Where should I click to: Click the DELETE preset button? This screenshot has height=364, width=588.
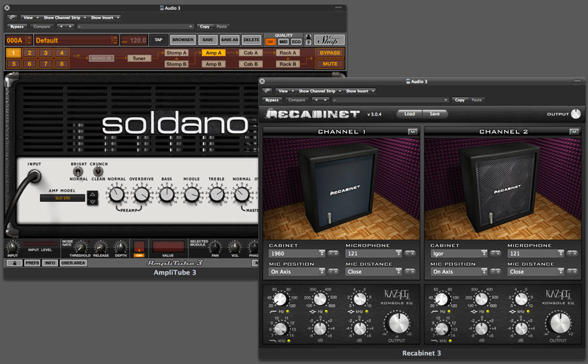tap(251, 40)
